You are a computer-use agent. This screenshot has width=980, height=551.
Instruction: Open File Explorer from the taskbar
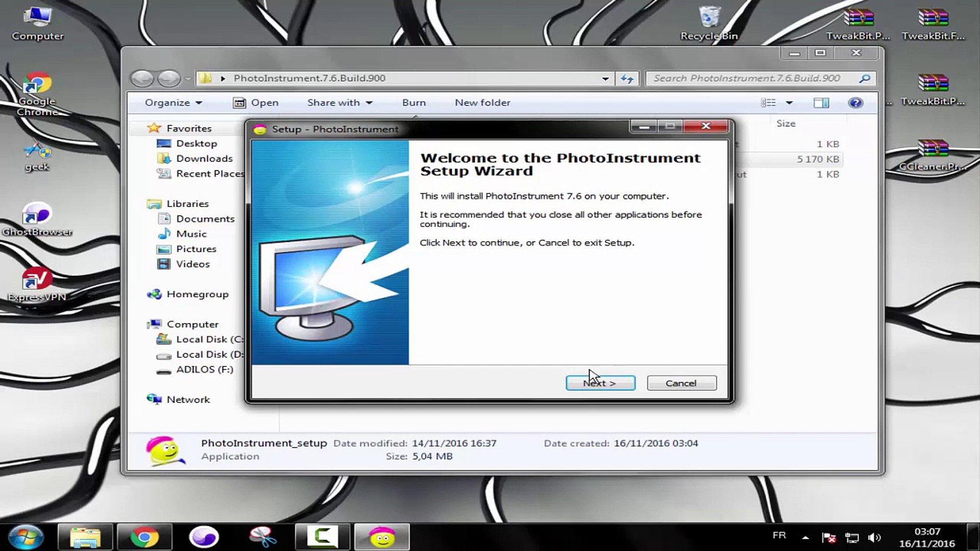[85, 537]
